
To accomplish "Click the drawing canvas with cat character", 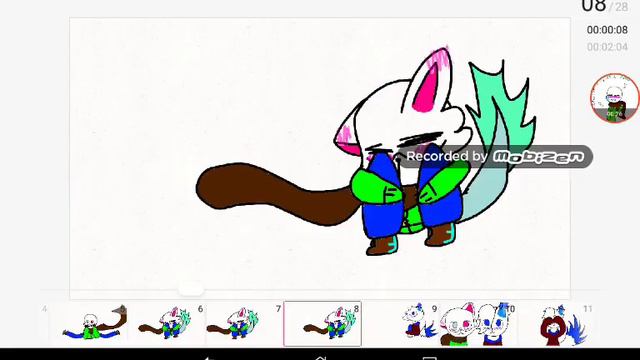I will coord(320,158).
